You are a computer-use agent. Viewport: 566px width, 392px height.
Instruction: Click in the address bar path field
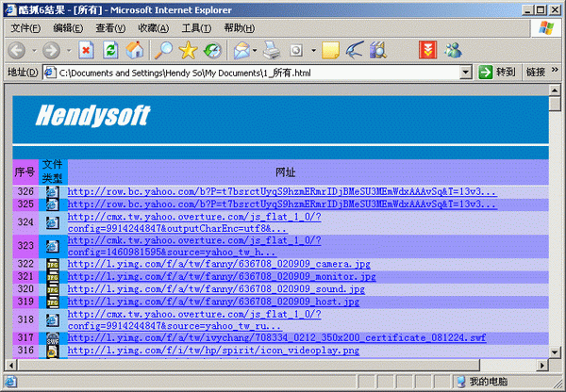pos(258,73)
